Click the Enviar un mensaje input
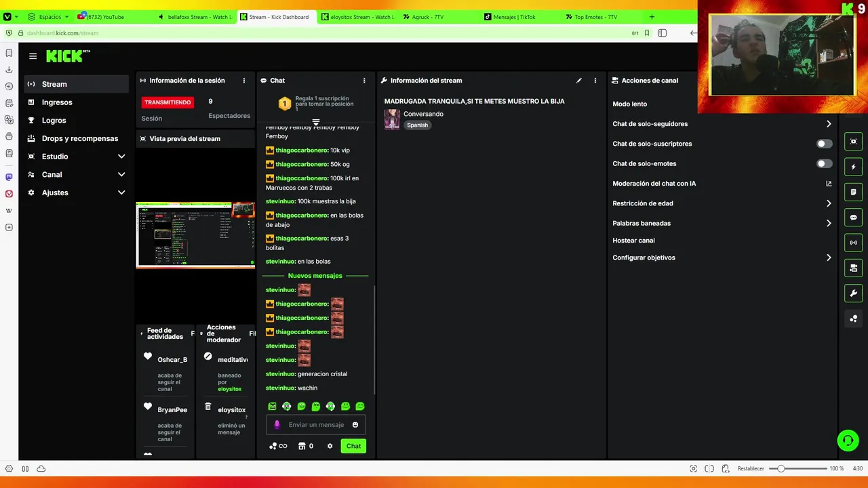Screen dimensions: 868x488 coord(316,425)
